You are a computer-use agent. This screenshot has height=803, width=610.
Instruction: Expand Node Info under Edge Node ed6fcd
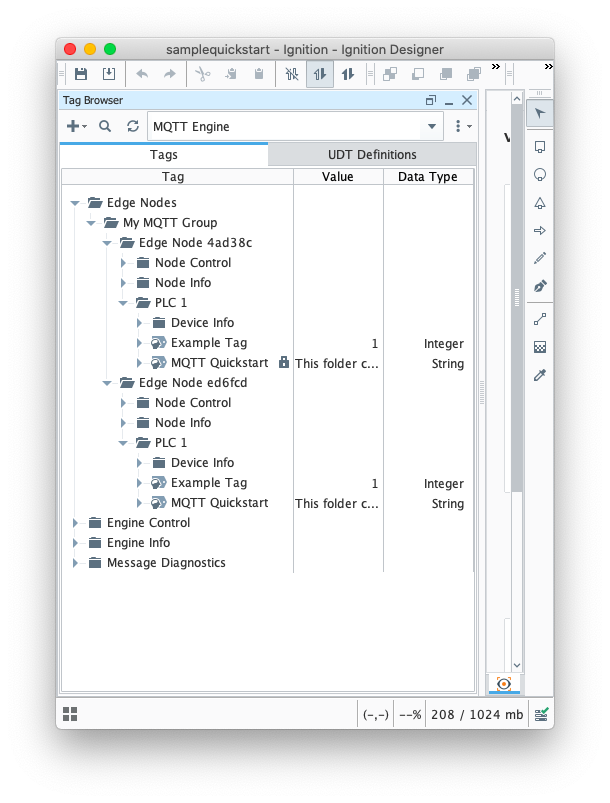click(x=123, y=423)
